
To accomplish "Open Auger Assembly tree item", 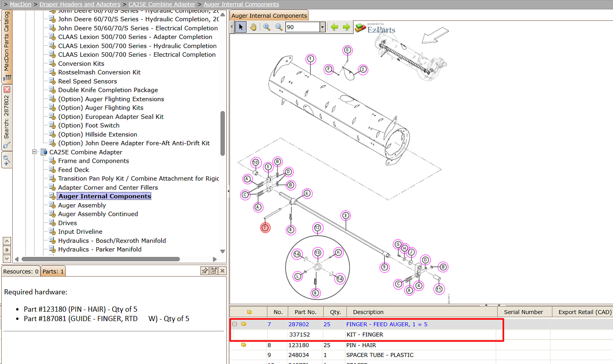I will pos(82,205).
